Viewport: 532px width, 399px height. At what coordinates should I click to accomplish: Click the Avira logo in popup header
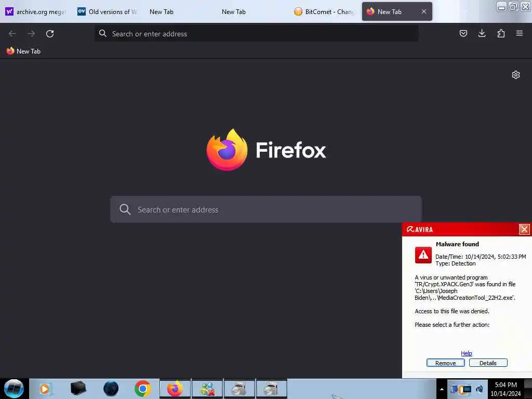[x=420, y=230]
